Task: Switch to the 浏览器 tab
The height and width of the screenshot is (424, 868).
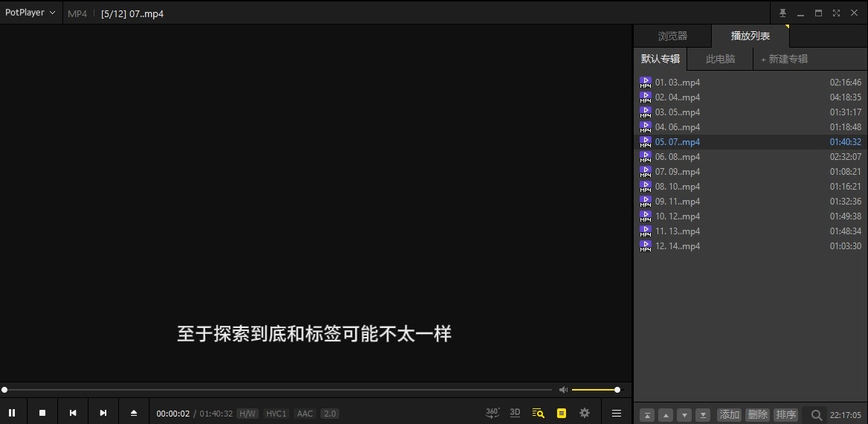Action: tap(672, 36)
